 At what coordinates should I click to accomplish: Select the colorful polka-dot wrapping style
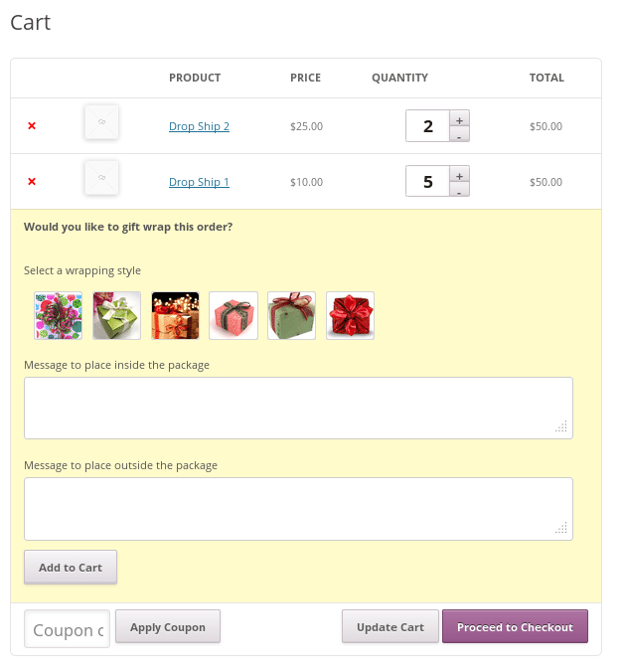(x=59, y=316)
